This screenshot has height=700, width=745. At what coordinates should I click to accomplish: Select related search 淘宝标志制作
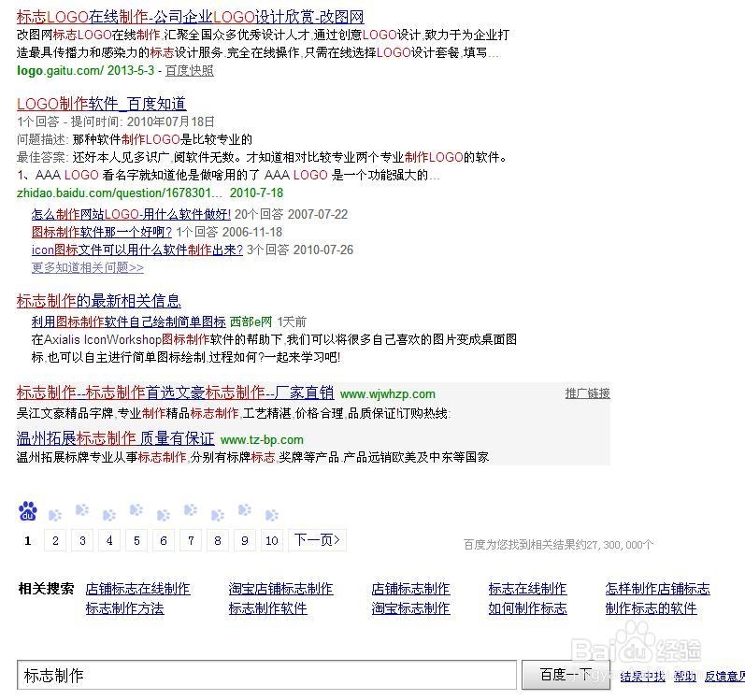[410, 608]
